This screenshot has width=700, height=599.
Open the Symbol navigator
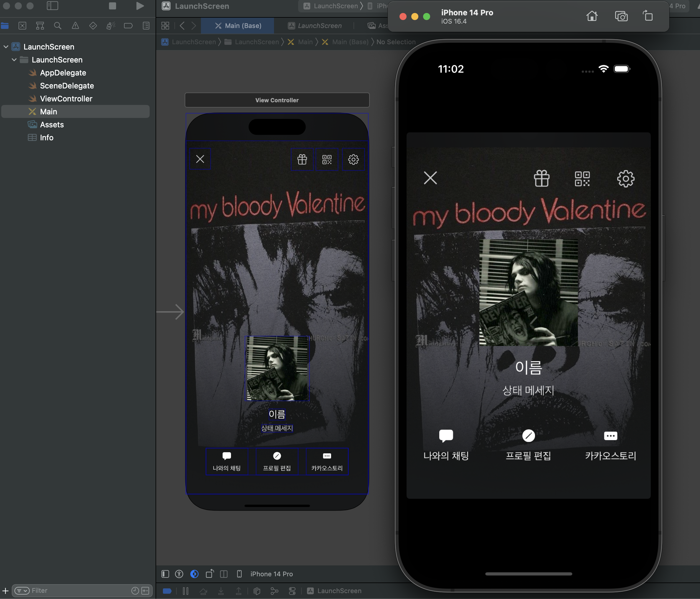coord(40,26)
